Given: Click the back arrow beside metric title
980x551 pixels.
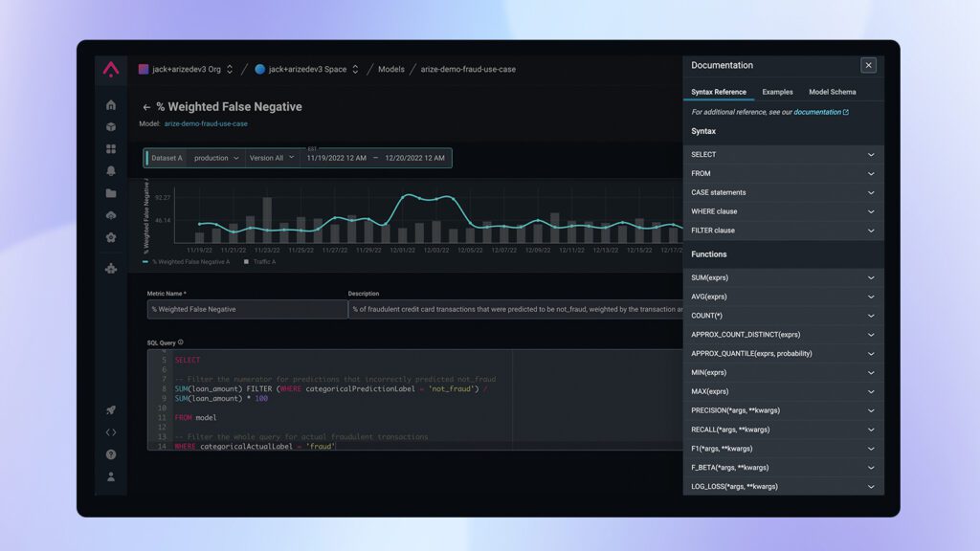Looking at the screenshot, I should [146, 107].
